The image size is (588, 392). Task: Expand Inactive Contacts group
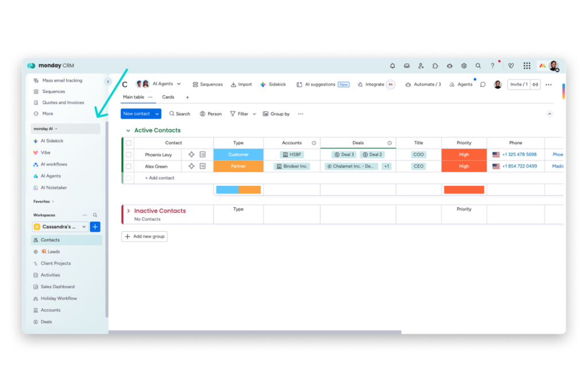tap(128, 211)
